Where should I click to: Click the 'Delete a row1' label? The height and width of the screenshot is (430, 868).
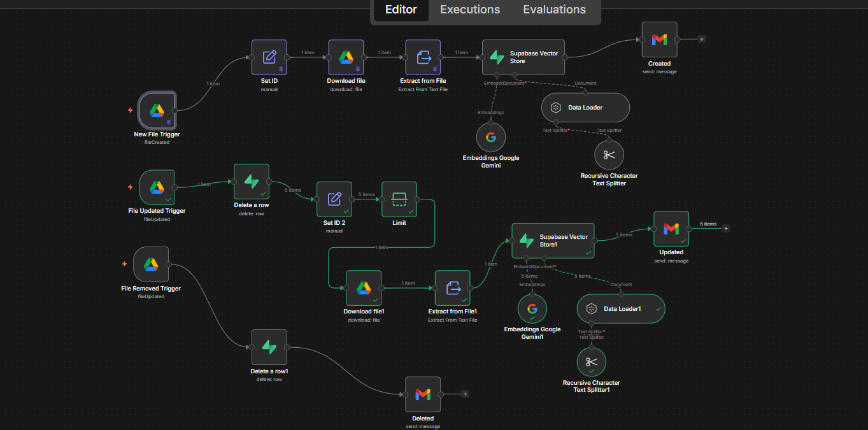(x=269, y=371)
